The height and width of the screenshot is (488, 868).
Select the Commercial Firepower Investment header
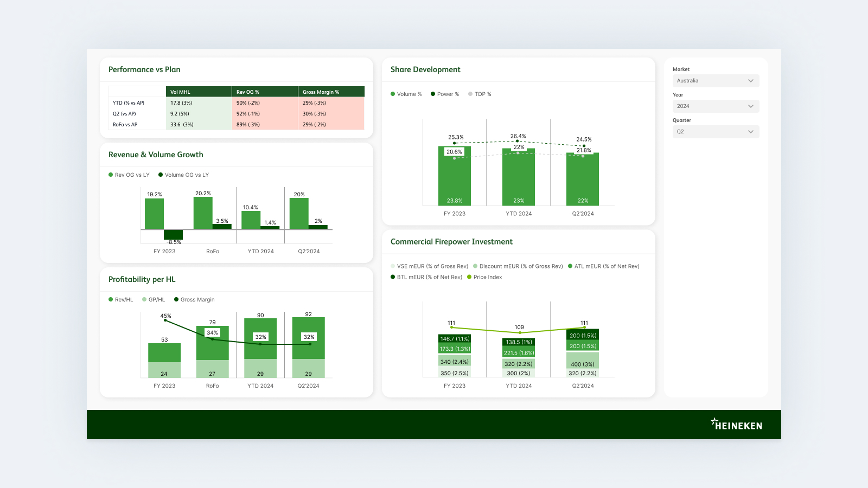click(x=452, y=241)
